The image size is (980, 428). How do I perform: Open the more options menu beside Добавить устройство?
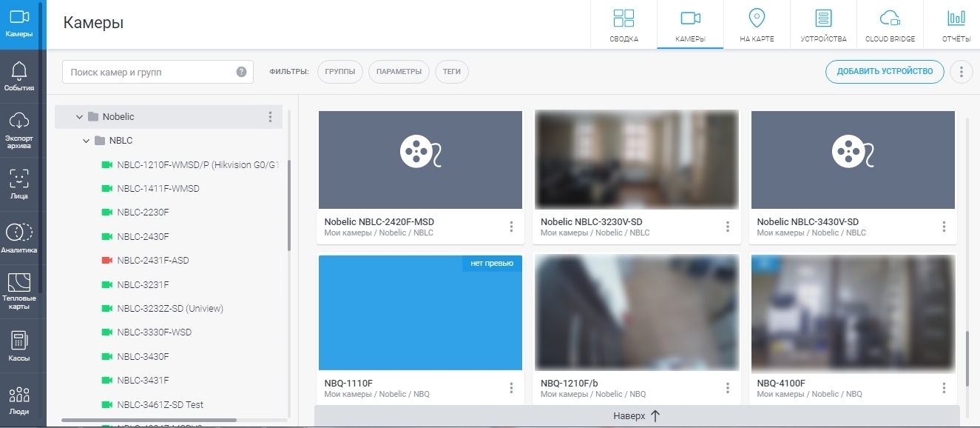coord(962,72)
